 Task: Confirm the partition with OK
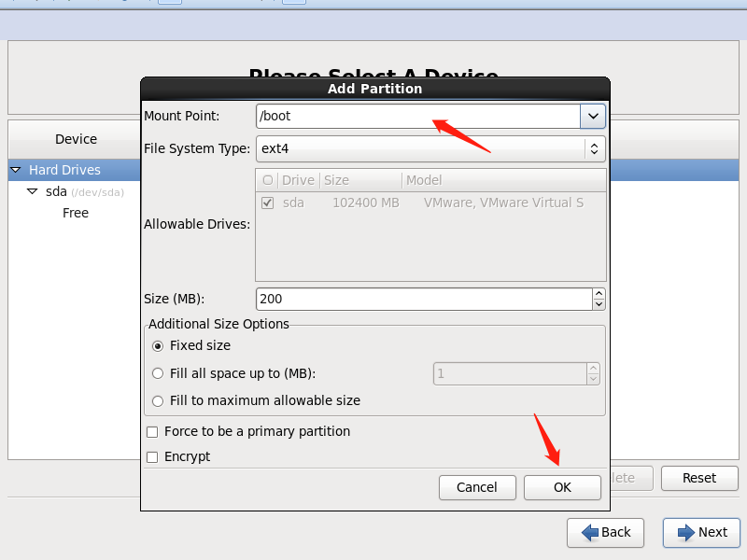pyautogui.click(x=562, y=487)
